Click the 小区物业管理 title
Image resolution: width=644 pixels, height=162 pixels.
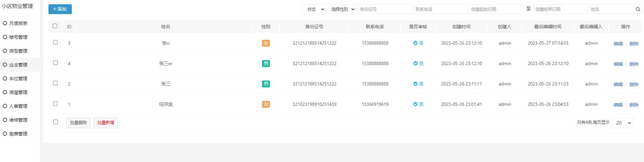17,6
